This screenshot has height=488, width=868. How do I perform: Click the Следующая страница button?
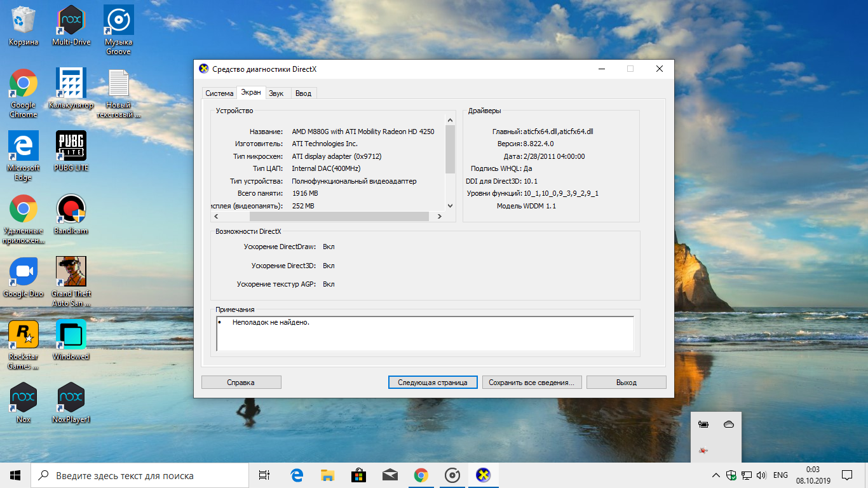[x=432, y=383]
